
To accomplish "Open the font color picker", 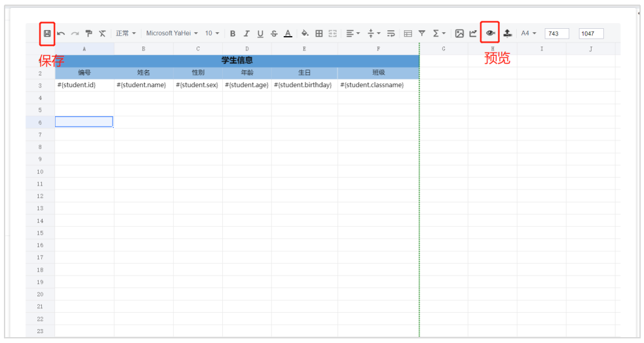I will click(288, 33).
